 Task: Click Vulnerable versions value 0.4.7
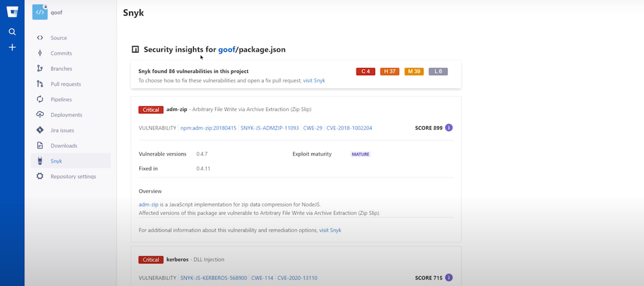pos(202,154)
